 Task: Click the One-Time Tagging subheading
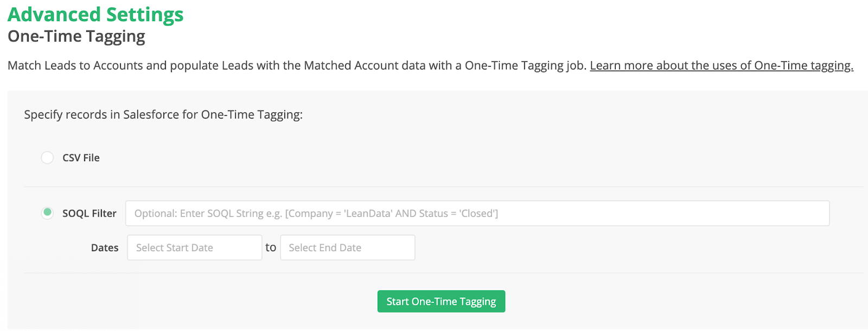tap(76, 36)
